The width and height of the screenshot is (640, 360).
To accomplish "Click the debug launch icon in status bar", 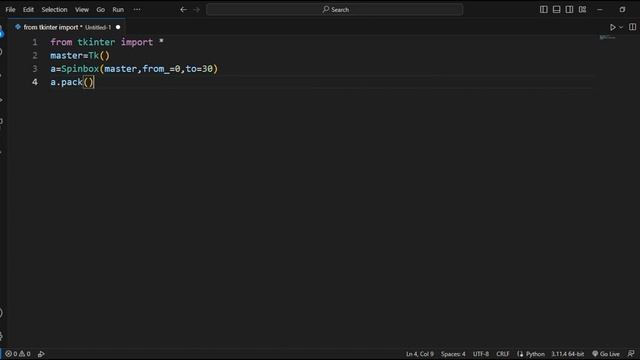I will point(41,354).
